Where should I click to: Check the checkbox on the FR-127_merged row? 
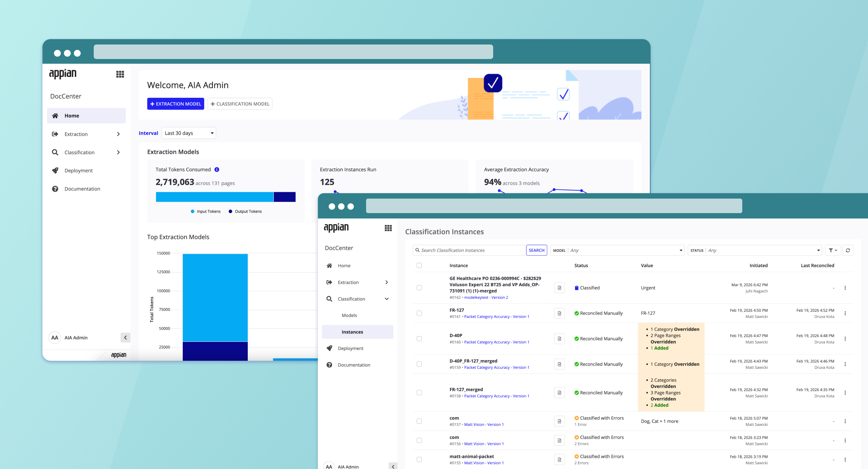point(419,392)
